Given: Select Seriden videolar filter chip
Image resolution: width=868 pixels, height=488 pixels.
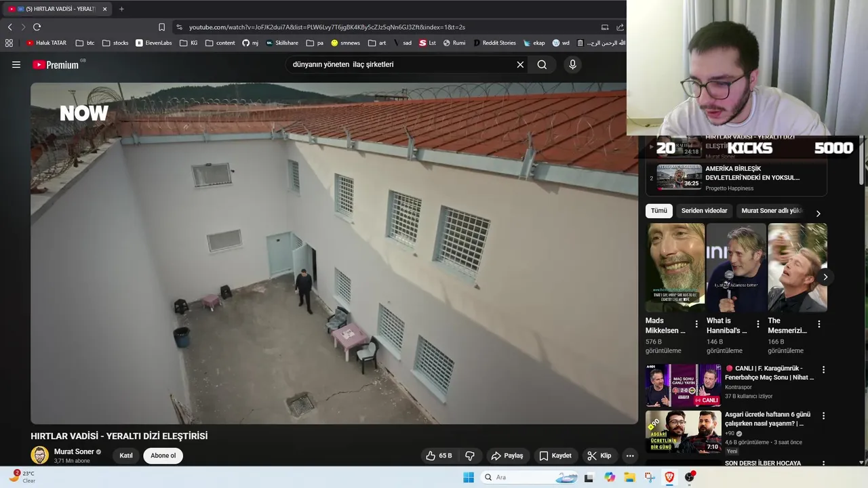Looking at the screenshot, I should point(704,211).
